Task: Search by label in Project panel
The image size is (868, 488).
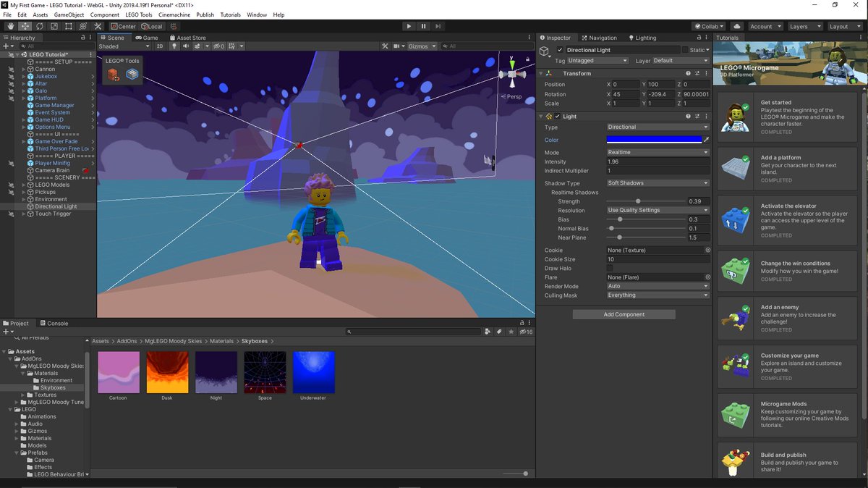Action: (x=499, y=332)
